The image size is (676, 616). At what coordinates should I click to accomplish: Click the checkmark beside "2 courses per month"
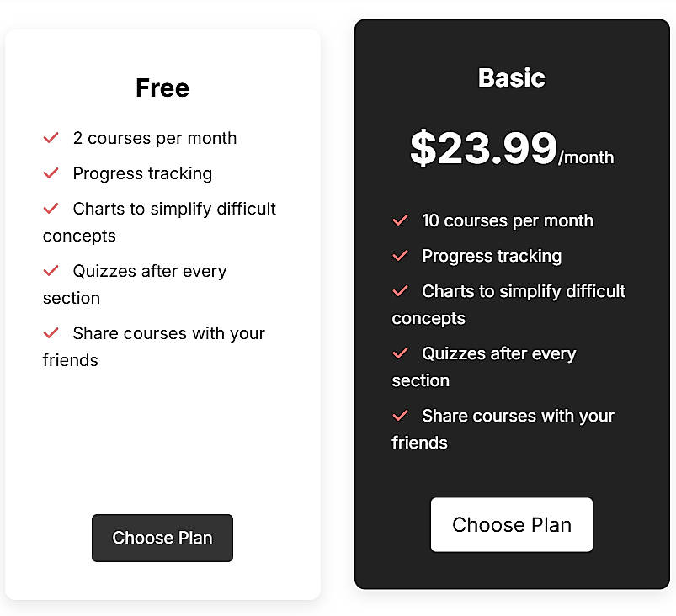(x=51, y=137)
